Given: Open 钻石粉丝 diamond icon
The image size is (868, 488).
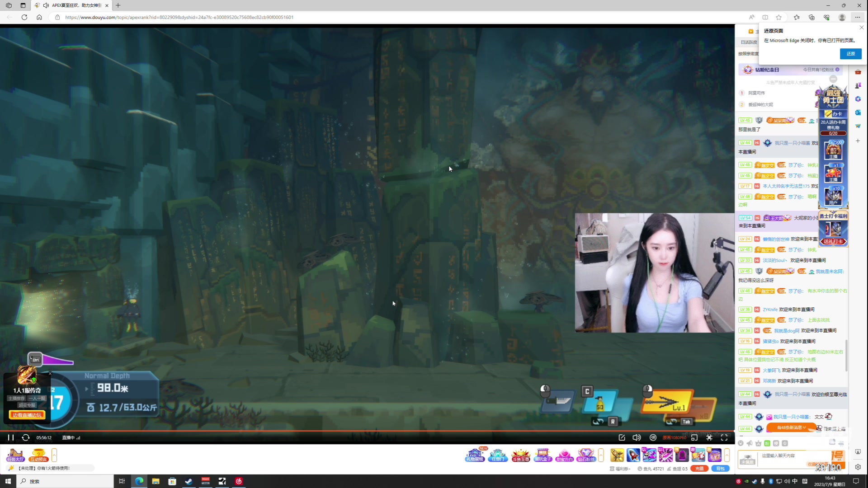Looking at the screenshot, I should coord(586,455).
